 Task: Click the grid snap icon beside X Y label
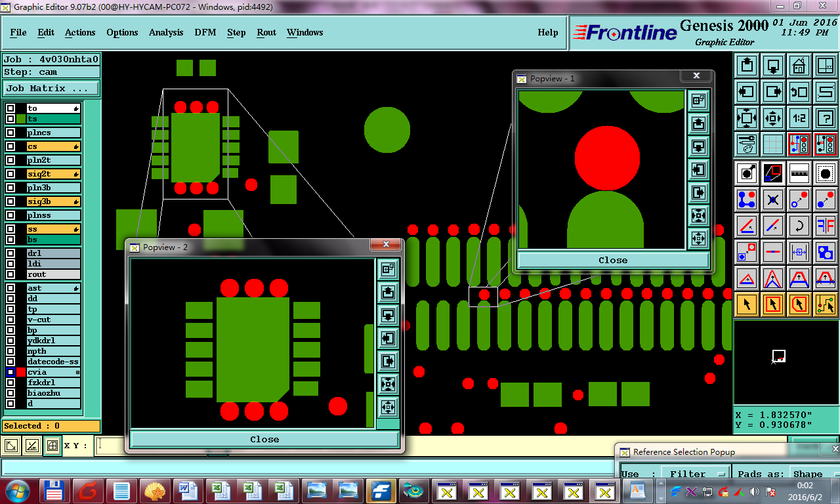pyautogui.click(x=52, y=446)
